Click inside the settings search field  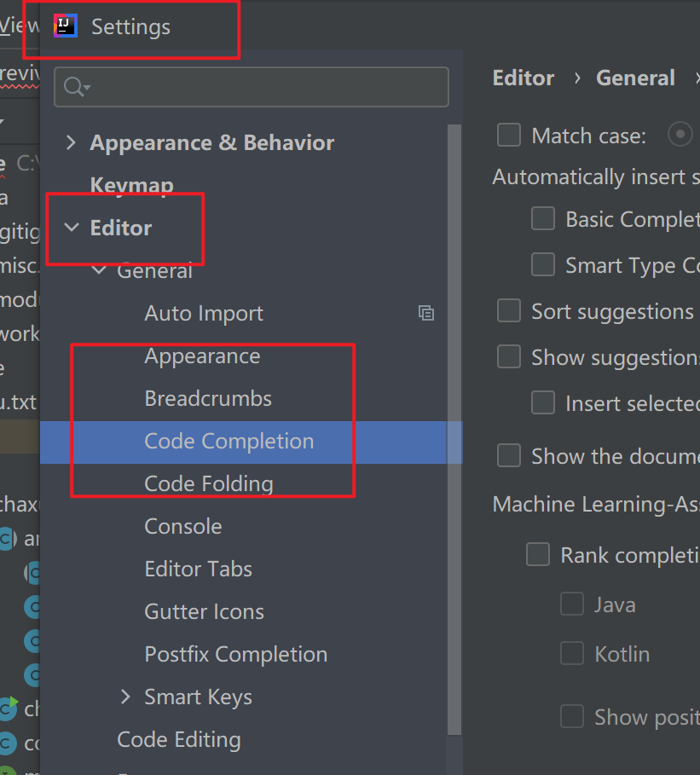[x=251, y=87]
